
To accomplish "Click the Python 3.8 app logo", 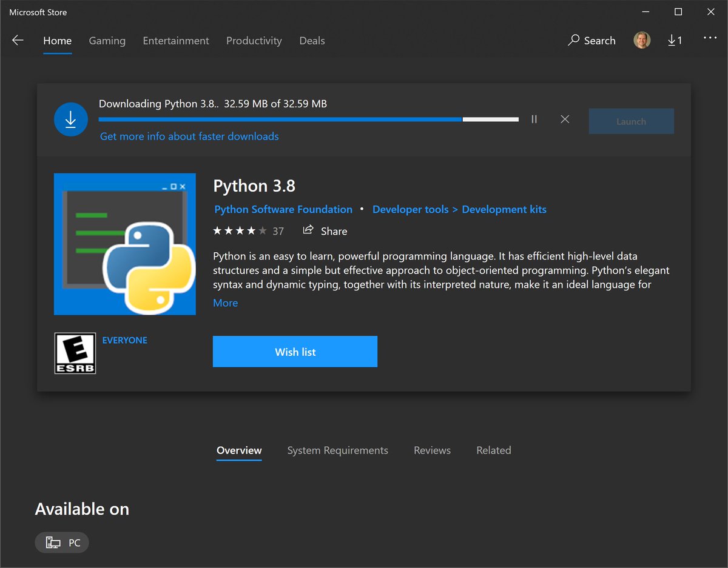I will tap(125, 244).
